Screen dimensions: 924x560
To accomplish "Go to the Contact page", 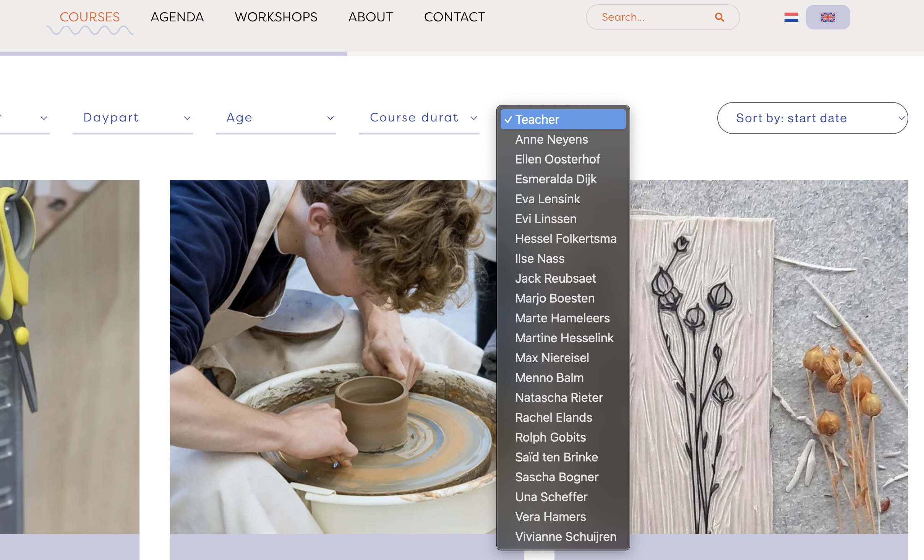I will pyautogui.click(x=454, y=17).
